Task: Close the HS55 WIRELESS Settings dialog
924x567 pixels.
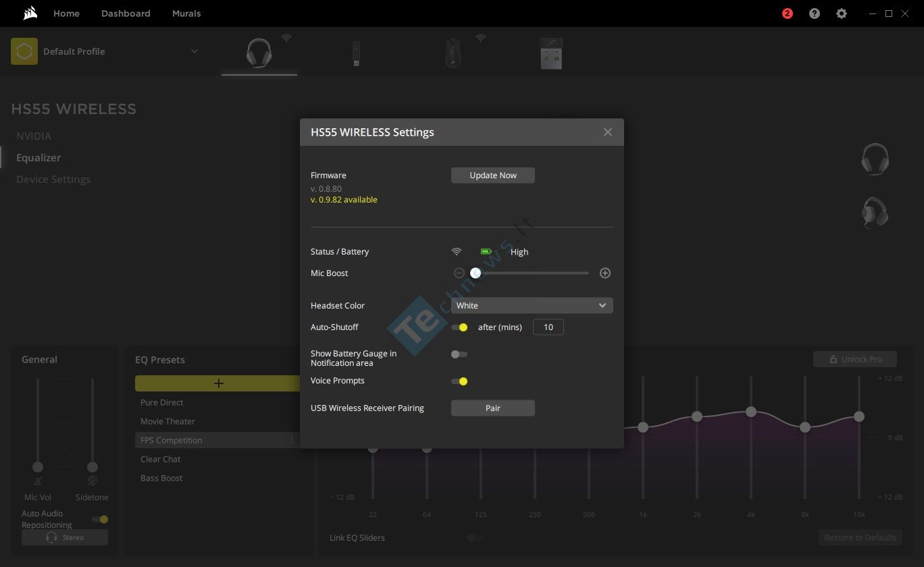Action: (608, 132)
